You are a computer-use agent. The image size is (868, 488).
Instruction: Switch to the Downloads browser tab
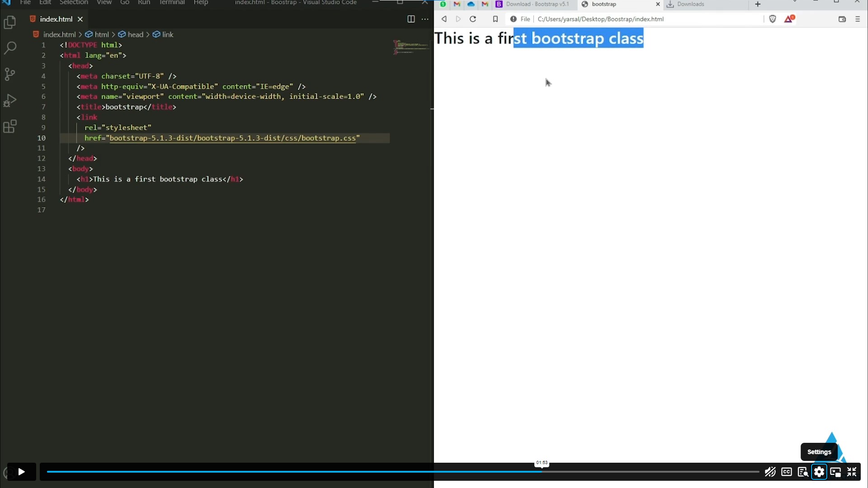691,4
